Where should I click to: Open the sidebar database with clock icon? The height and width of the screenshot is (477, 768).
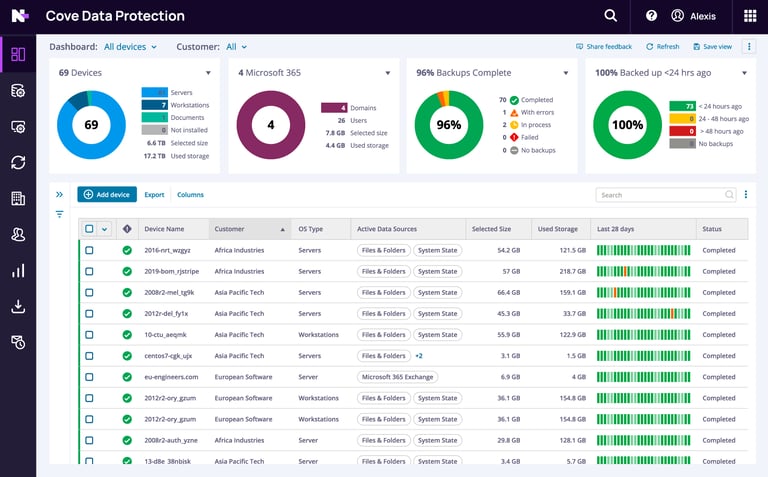pos(18,342)
